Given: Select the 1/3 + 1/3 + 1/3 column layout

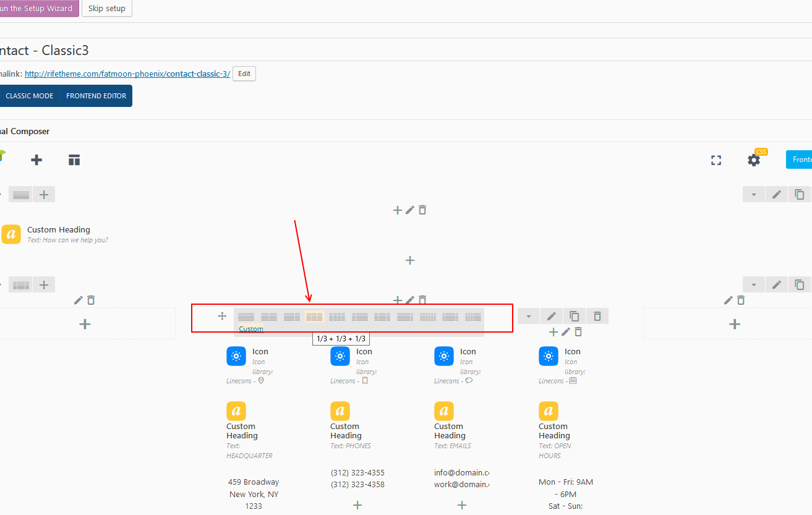Looking at the screenshot, I should tap(314, 317).
